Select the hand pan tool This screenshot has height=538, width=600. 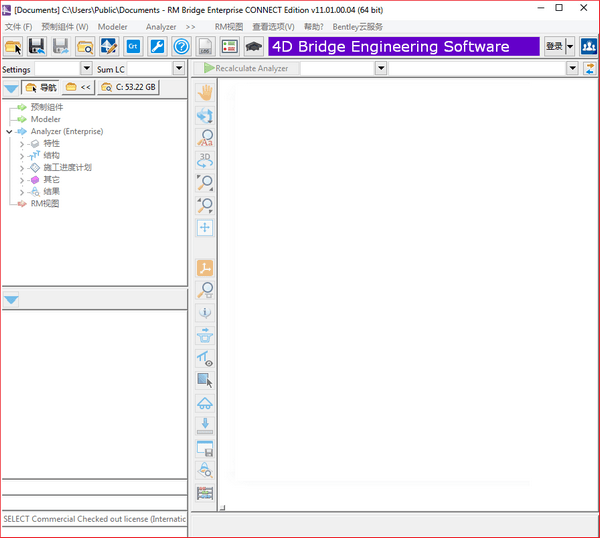click(x=205, y=91)
